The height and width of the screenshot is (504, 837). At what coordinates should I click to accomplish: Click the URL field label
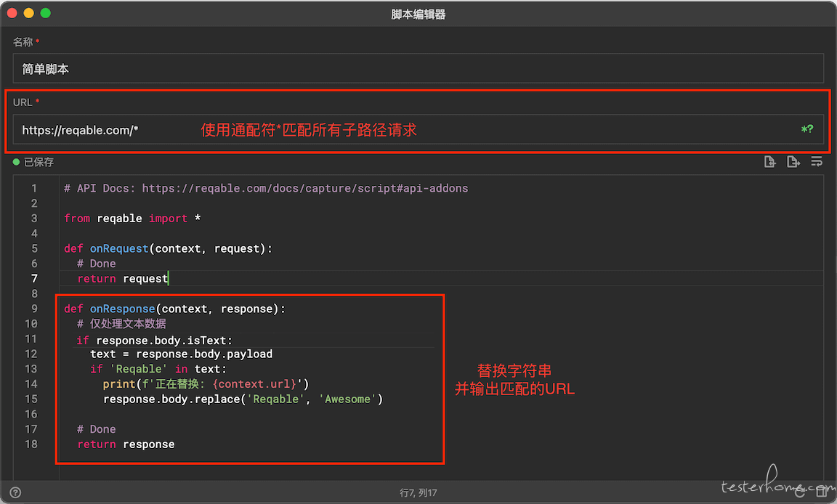pos(23,102)
